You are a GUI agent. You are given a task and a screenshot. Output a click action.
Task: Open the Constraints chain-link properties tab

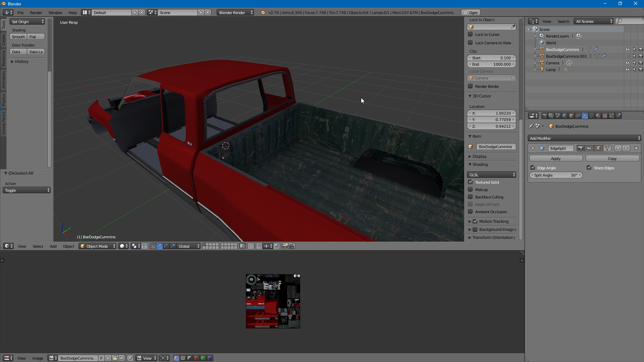tap(578, 116)
